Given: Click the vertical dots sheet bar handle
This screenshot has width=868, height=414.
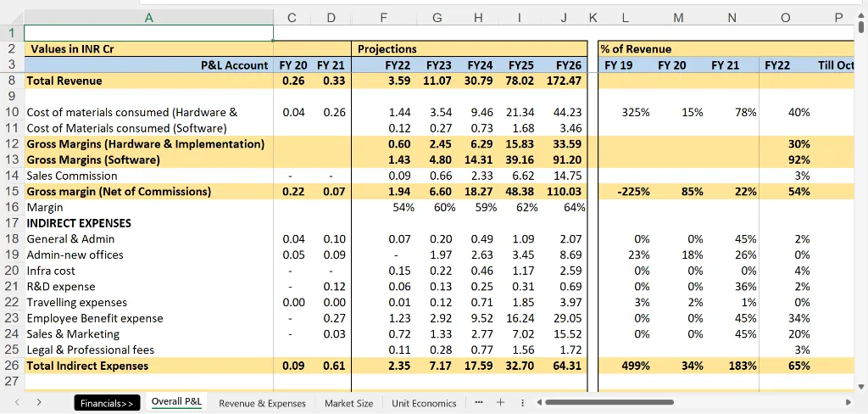Looking at the screenshot, I should pyautogui.click(x=521, y=403).
